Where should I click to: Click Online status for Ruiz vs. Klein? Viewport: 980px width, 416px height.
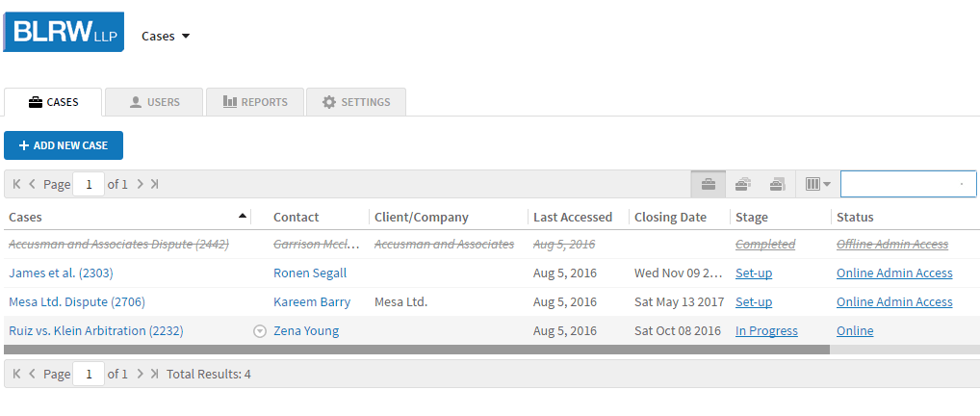pyautogui.click(x=855, y=330)
